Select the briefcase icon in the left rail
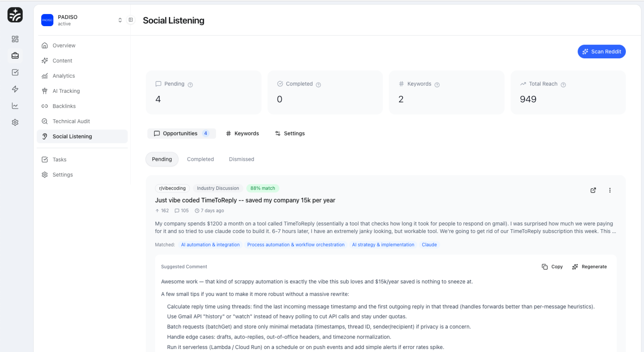Viewport: 644px width, 352px height. tap(15, 56)
